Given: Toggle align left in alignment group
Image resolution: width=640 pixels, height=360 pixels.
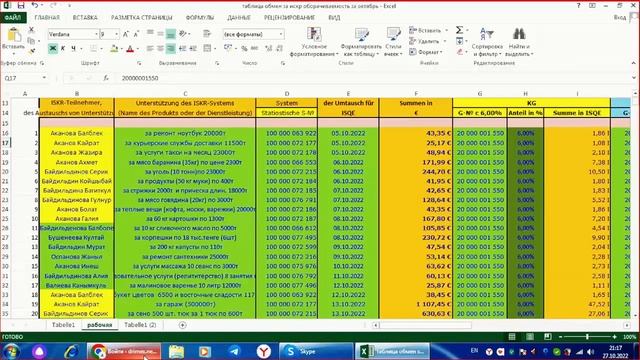Looking at the screenshot, I should pyautogui.click(x=150, y=49).
